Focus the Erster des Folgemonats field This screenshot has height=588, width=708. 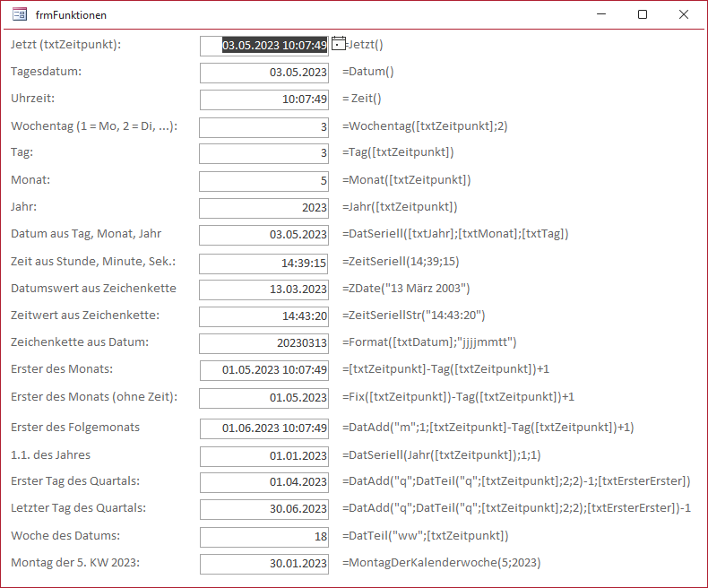(x=264, y=429)
